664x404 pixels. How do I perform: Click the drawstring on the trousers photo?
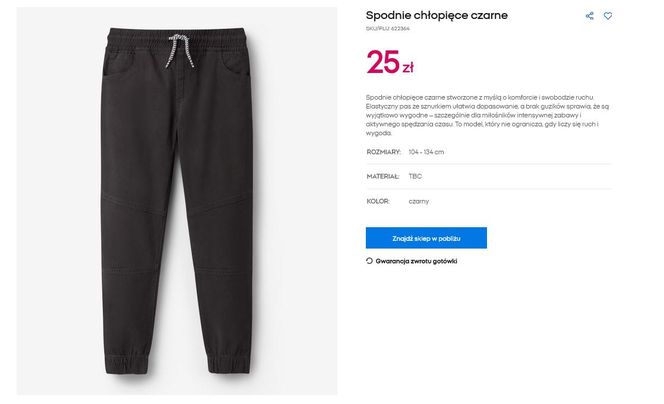click(x=180, y=51)
